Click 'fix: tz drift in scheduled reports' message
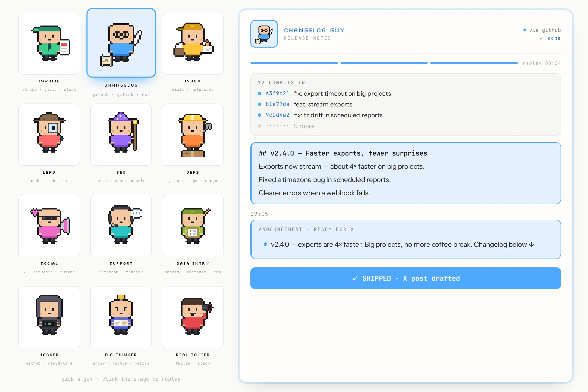This screenshot has width=588, height=392. [338, 115]
